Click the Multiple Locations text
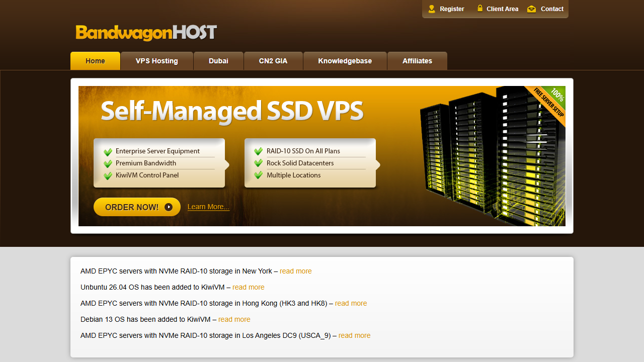 pyautogui.click(x=293, y=175)
